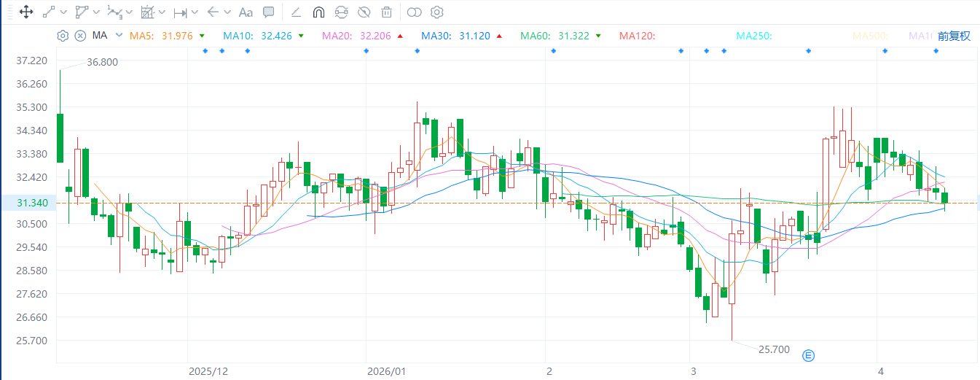Click the circled E marker near bottom axis
The height and width of the screenshot is (380, 980).
point(808,355)
